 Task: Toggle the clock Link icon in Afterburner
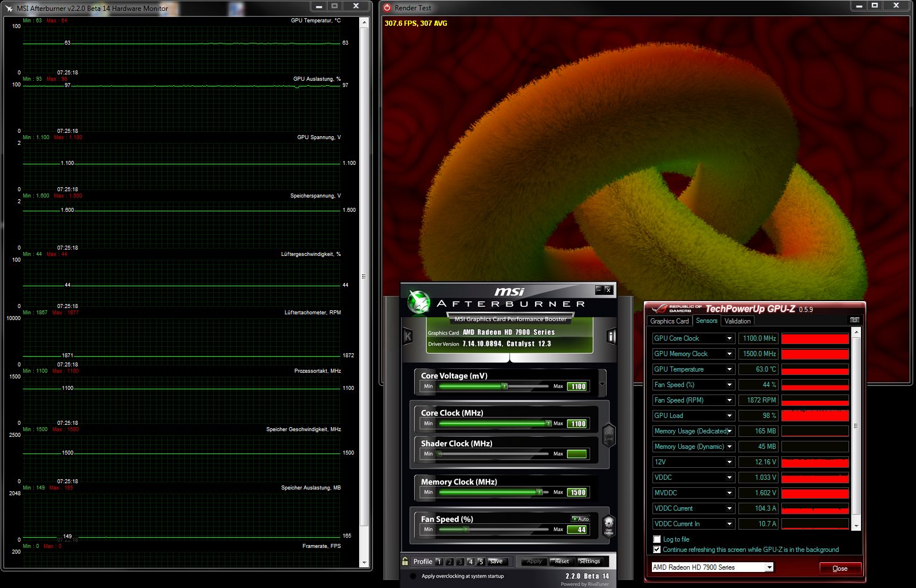609,435
